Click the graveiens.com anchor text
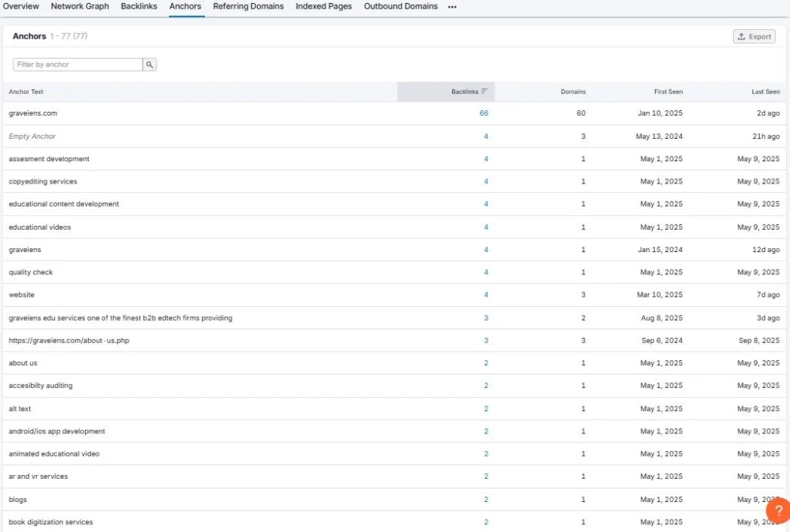The height and width of the screenshot is (532, 790). 32,113
